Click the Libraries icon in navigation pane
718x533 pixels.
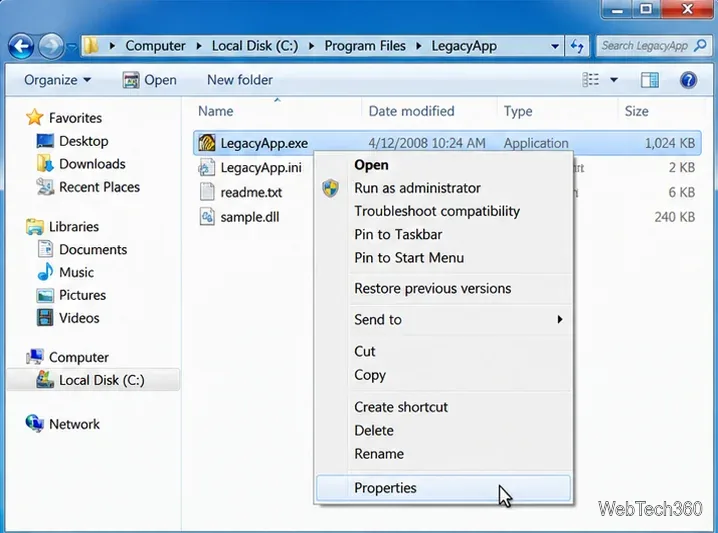pyautogui.click(x=35, y=227)
